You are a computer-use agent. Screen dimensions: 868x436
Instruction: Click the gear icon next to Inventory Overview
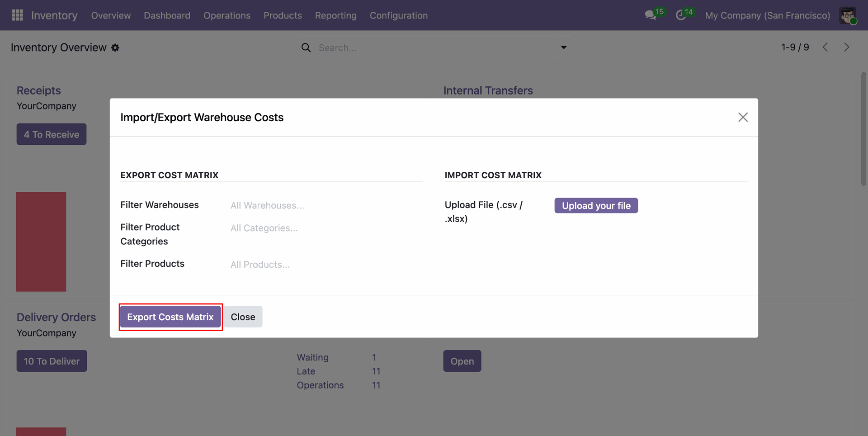click(x=115, y=48)
